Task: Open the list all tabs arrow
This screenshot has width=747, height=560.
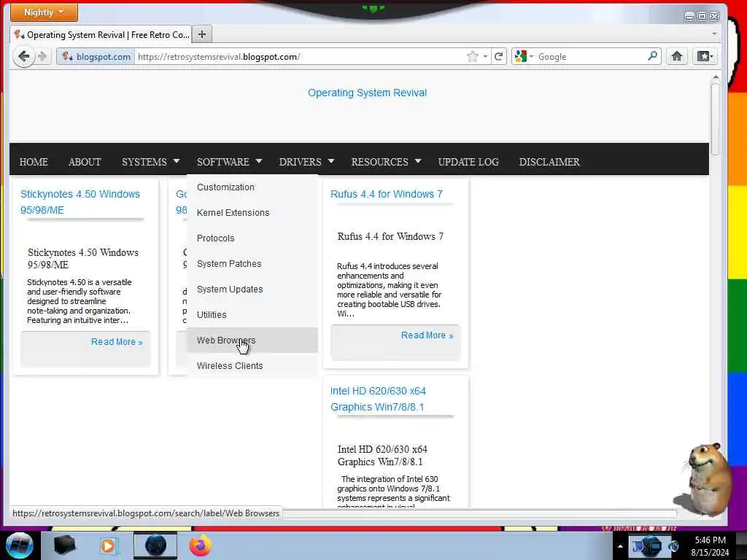Action: click(x=714, y=34)
